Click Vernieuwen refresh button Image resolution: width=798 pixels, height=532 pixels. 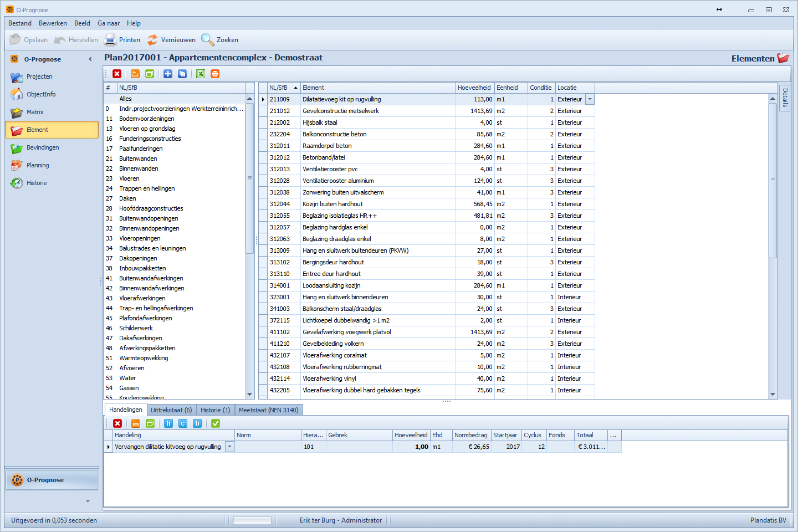pos(171,40)
